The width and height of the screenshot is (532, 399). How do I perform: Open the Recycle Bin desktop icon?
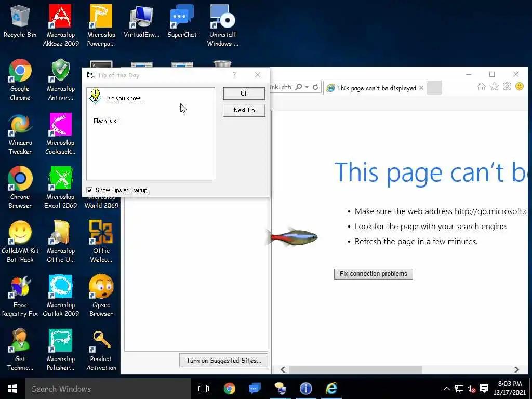pos(20,21)
